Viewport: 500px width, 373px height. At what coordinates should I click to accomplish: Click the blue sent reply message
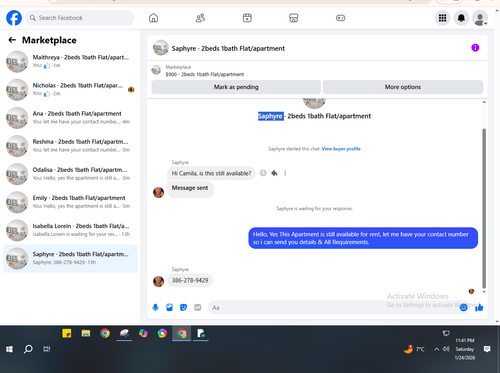tap(363, 238)
